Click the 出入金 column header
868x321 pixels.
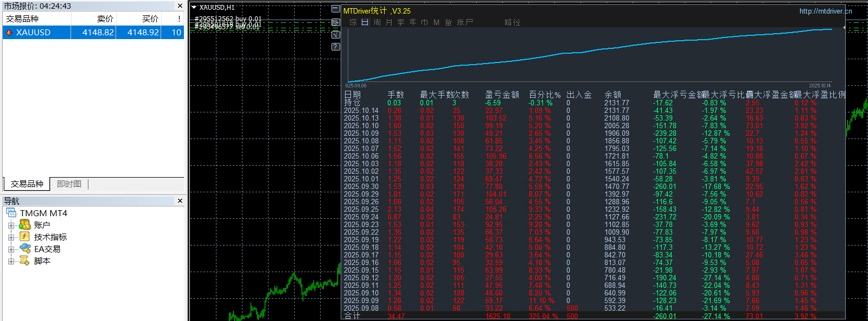pyautogui.click(x=579, y=95)
